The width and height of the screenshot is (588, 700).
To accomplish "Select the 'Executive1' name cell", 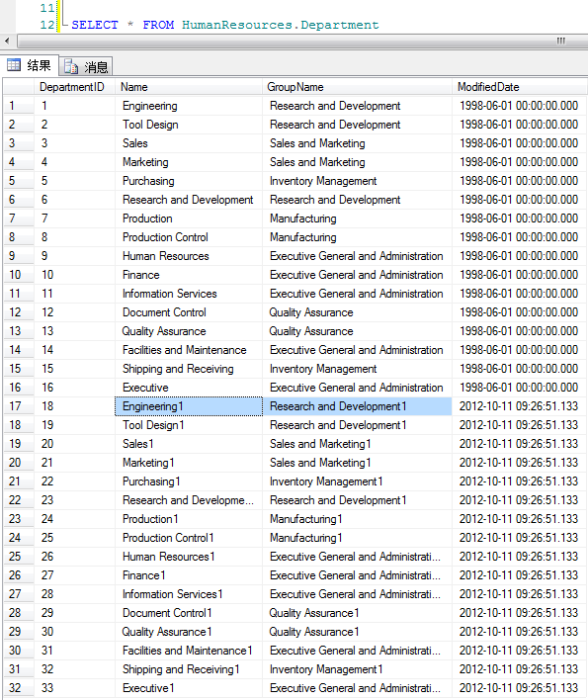I will click(189, 688).
